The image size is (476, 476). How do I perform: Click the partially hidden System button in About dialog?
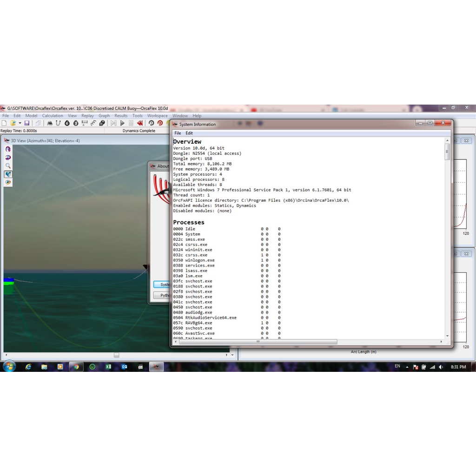pos(161,284)
